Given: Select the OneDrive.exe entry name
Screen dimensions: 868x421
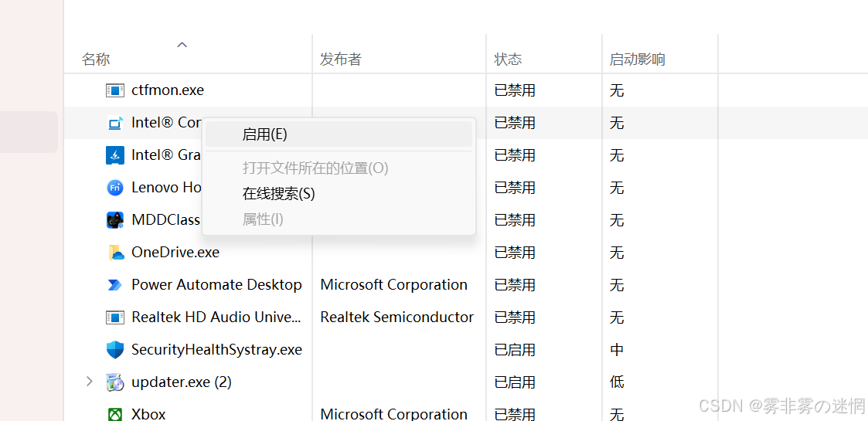Looking at the screenshot, I should 175,253.
